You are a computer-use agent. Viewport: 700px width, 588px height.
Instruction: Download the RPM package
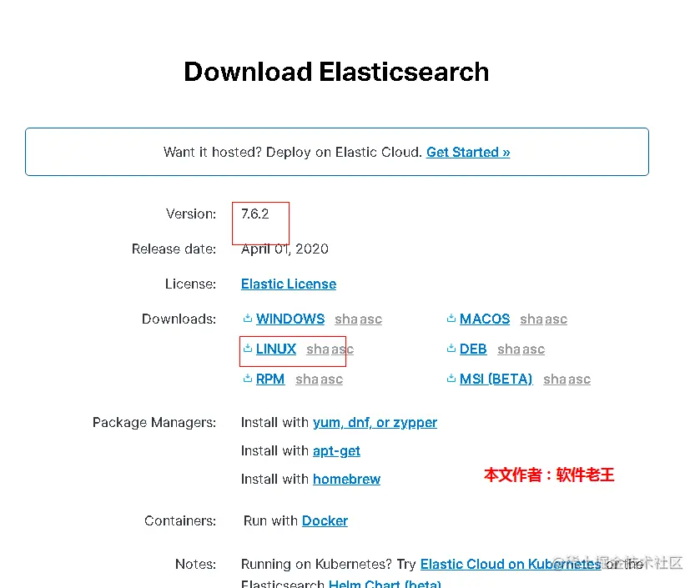270,379
